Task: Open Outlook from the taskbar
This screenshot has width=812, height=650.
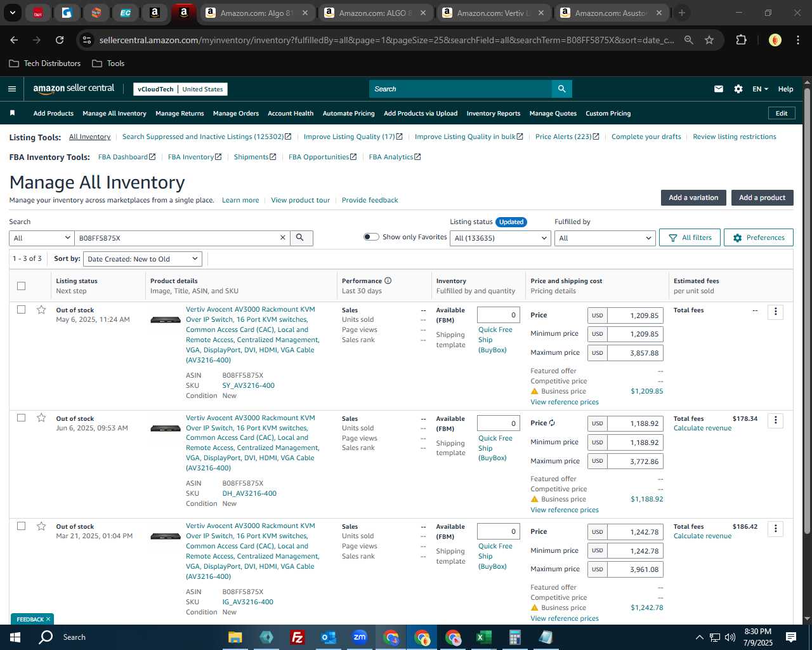Action: tap(329, 637)
